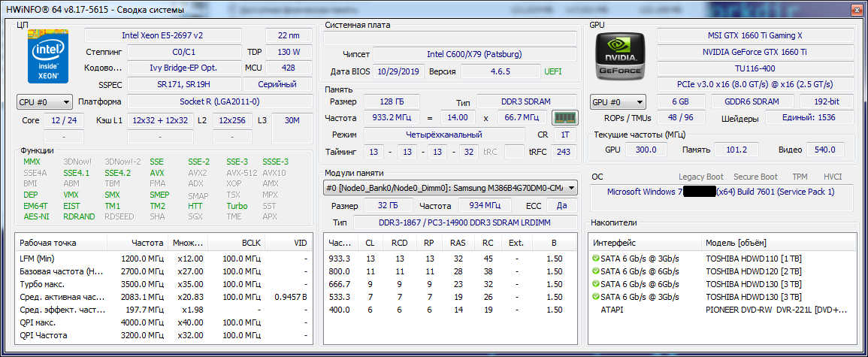Click the NVIDIA GeForce logo
Screen dimensions: 868x357
(x=619, y=57)
